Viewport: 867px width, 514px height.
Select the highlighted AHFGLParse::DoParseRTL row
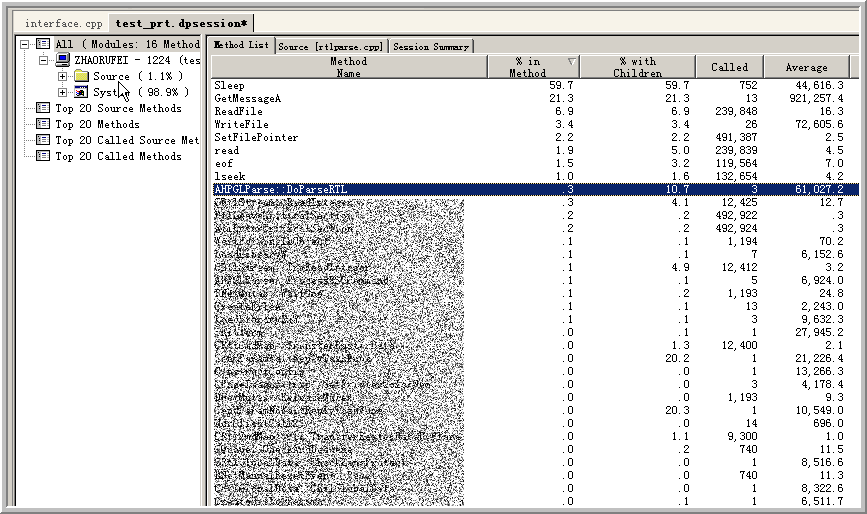point(535,190)
